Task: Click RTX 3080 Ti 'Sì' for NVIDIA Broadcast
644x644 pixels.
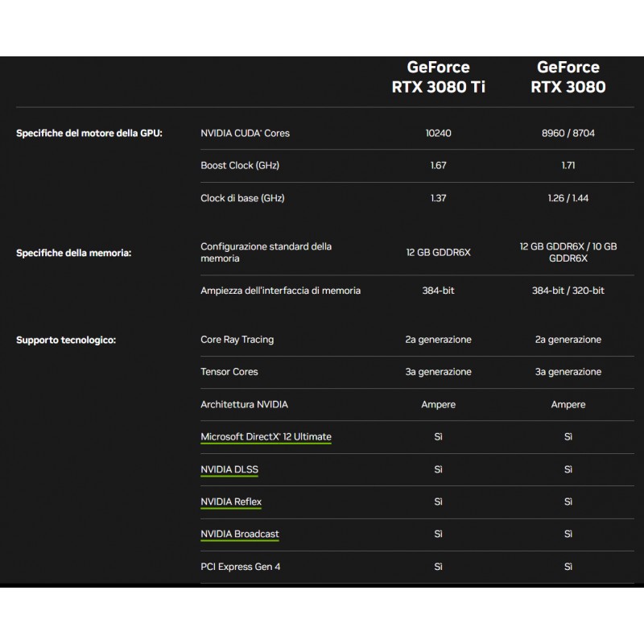Action: (438, 535)
